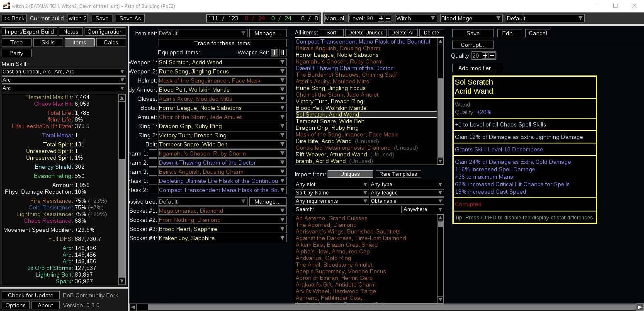Image resolution: width=644 pixels, height=311 pixels.
Task: Select the Rare Templates import source
Action: (398, 174)
